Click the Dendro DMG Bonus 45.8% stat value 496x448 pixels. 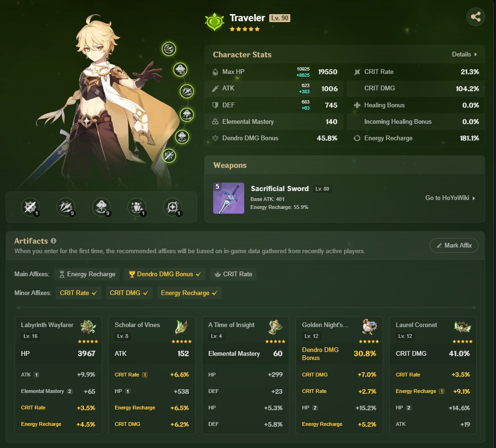327,138
